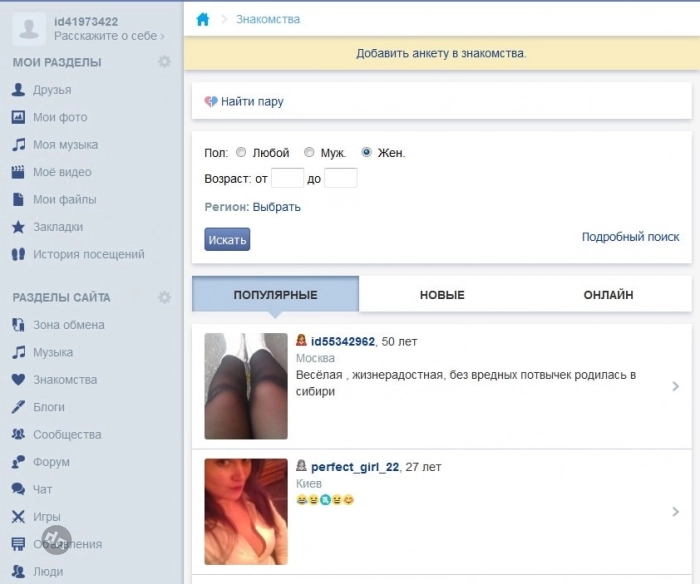Expand perfect_girl_22 entry using right chevron
The width and height of the screenshot is (700, 584).
(676, 512)
